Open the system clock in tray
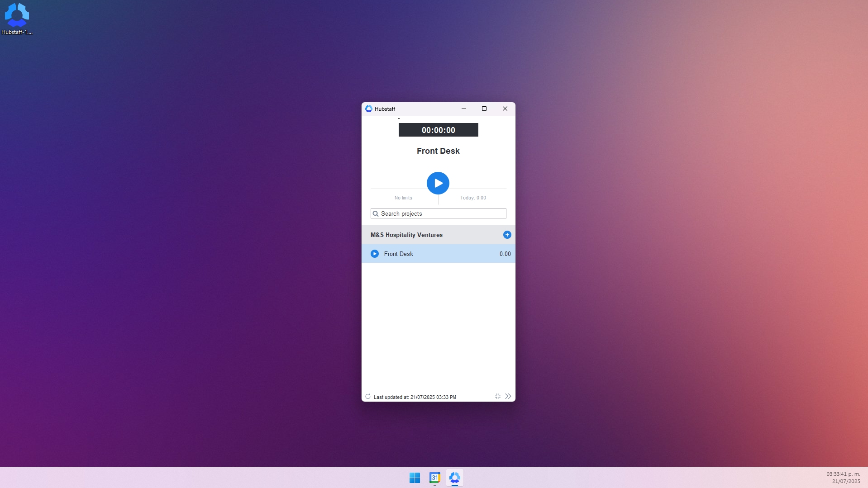Viewport: 868px width, 488px height. [843, 478]
